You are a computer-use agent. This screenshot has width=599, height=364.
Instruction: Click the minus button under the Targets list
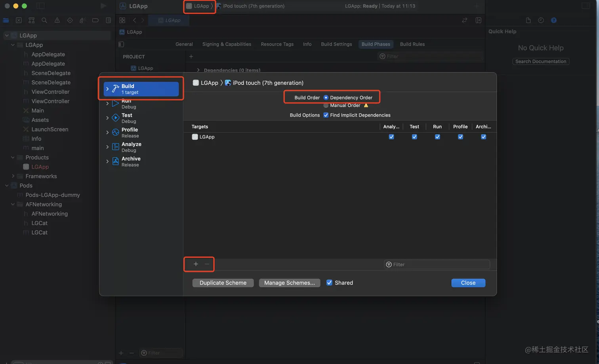pyautogui.click(x=207, y=264)
